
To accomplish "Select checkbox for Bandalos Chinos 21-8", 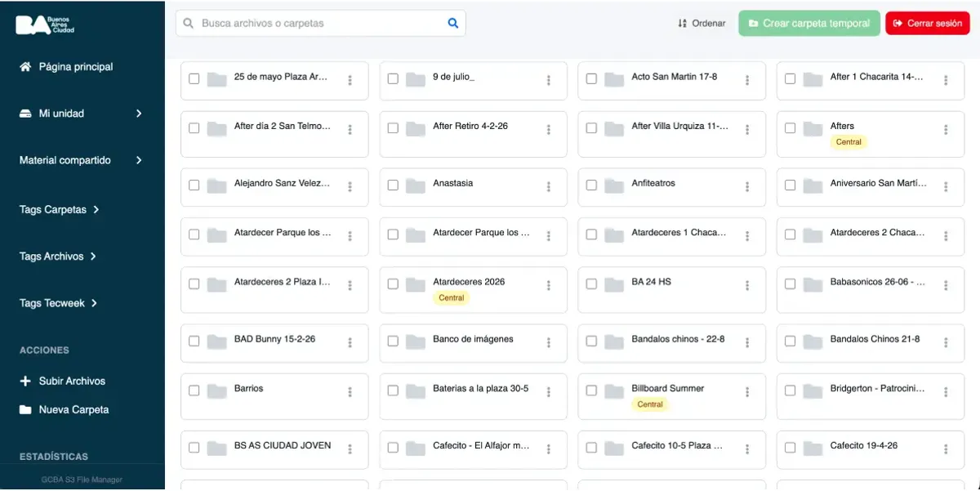I will pos(790,341).
